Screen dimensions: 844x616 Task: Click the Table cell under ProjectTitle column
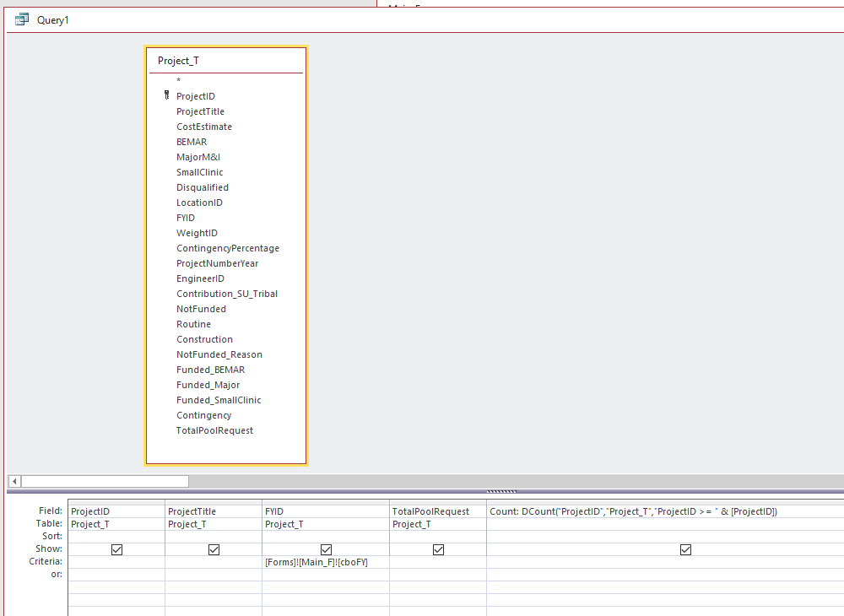214,524
